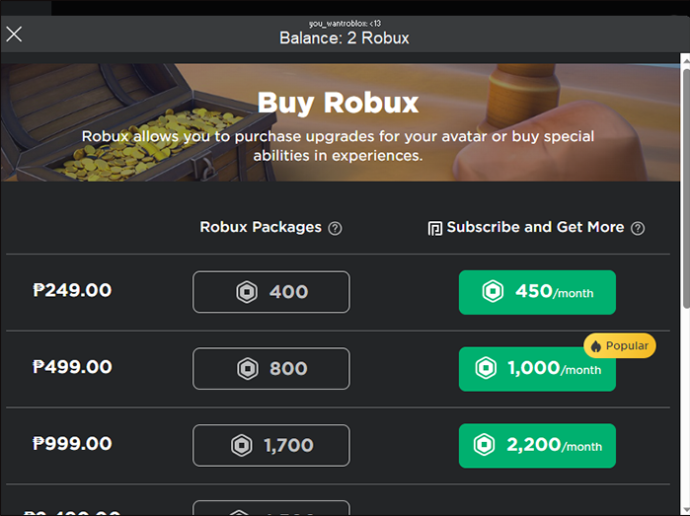Click the Balance: 2 Robux header text
Viewport: 690px width, 516px height.
tap(344, 38)
